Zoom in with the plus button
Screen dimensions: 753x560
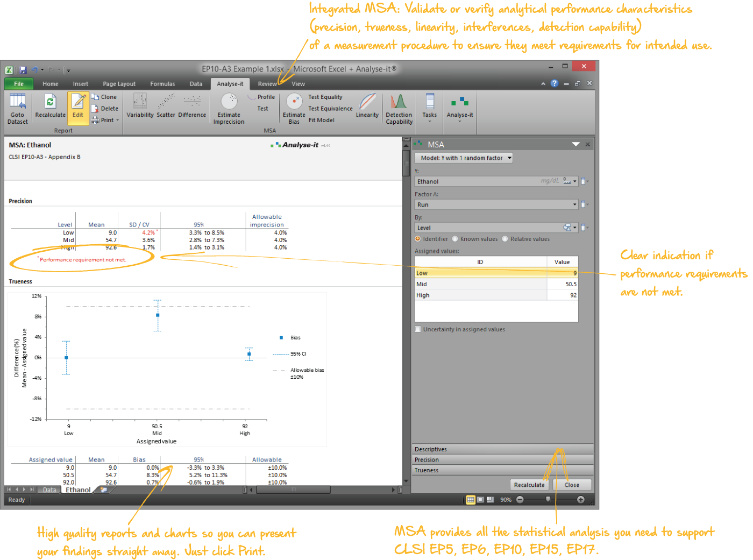click(581, 500)
